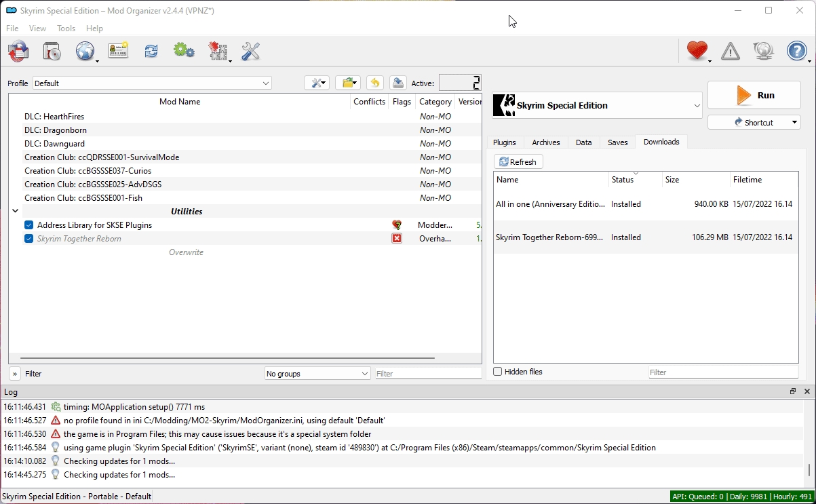Open the Nexus globe toolbar icon
The image size is (816, 504).
(85, 52)
